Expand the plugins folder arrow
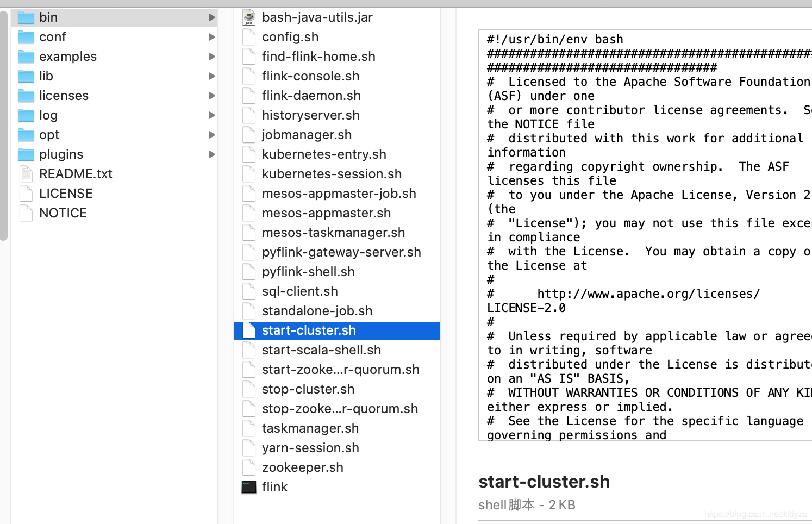Image resolution: width=812 pixels, height=524 pixels. (x=211, y=154)
